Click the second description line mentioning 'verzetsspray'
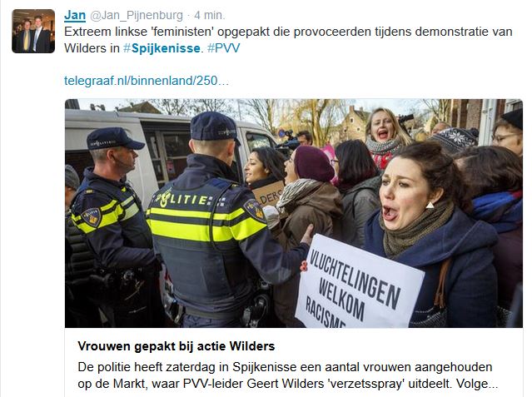The height and width of the screenshot is (397, 532). [288, 384]
